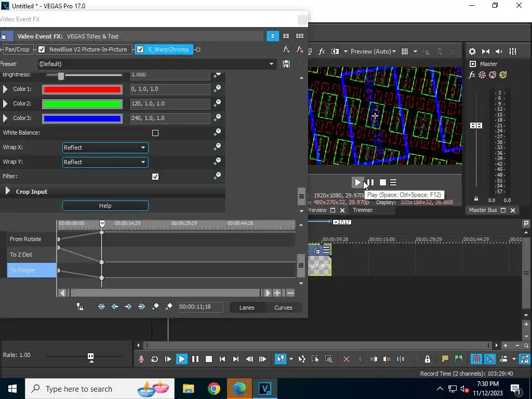Pause playback in main transport bar
The height and width of the screenshot is (399, 532).
(x=195, y=359)
